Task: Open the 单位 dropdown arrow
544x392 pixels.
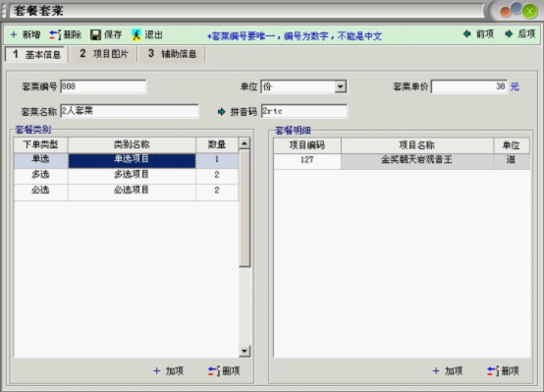Action: point(341,86)
